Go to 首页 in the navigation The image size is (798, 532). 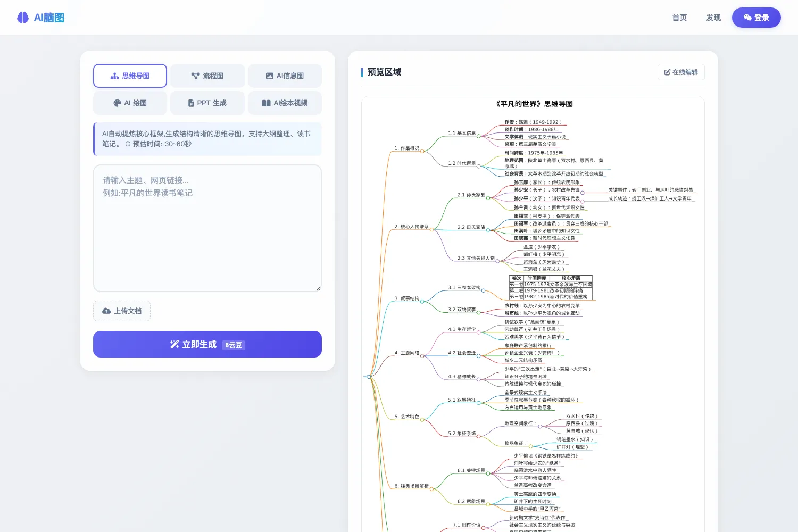679,18
